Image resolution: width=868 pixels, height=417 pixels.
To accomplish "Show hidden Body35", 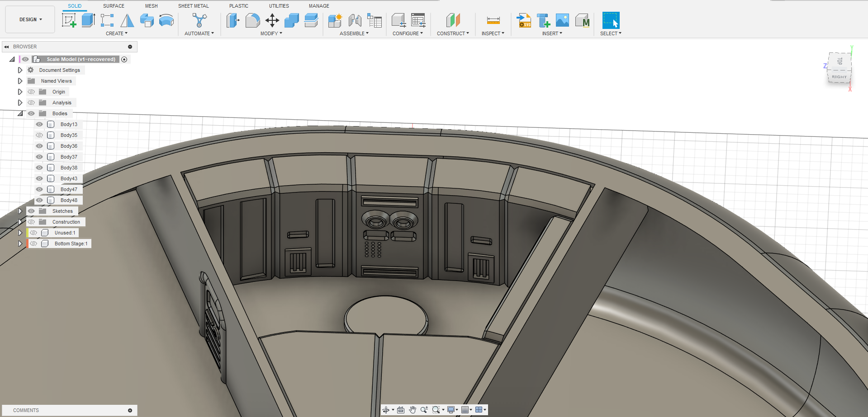I will (x=39, y=135).
